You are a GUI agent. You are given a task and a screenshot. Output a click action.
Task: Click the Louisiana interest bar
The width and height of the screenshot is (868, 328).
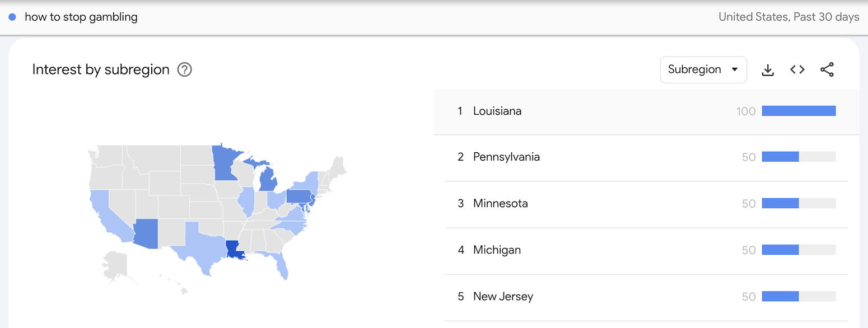tap(799, 111)
